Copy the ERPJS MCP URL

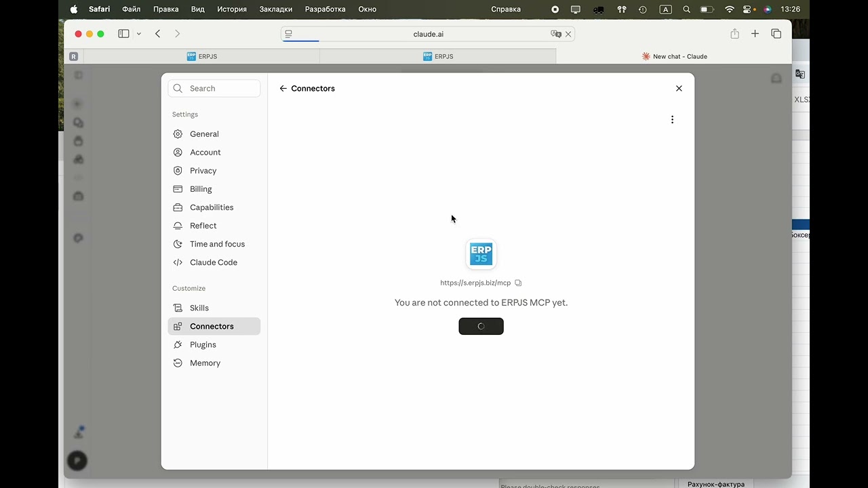point(518,283)
